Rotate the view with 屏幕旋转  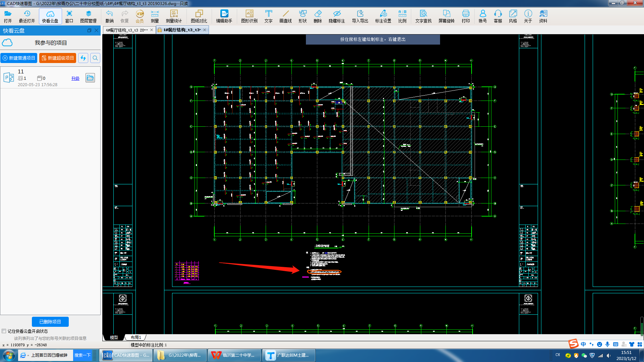(x=446, y=16)
